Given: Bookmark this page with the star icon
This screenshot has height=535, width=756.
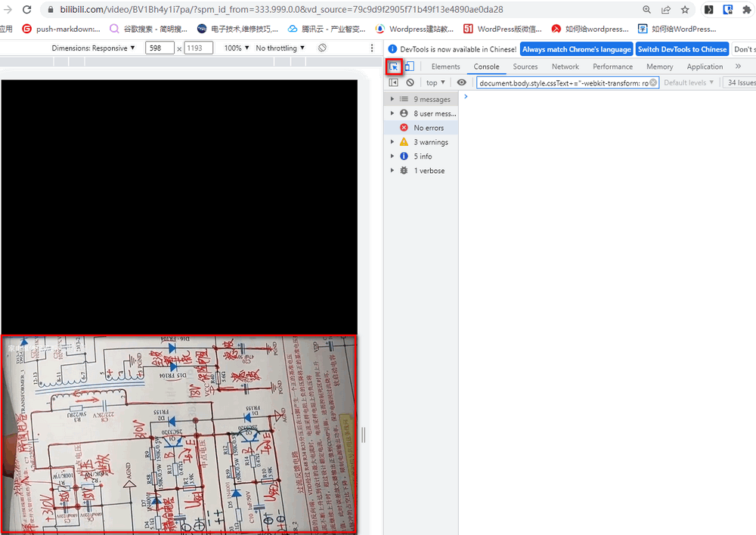Looking at the screenshot, I should click(685, 10).
